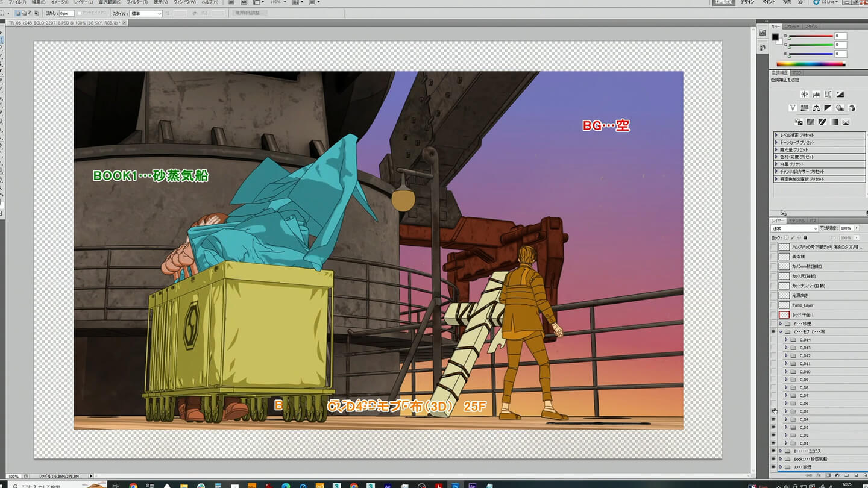Image resolution: width=868 pixels, height=488 pixels.
Task: Show the frame_Layer layer
Action: [x=773, y=305]
